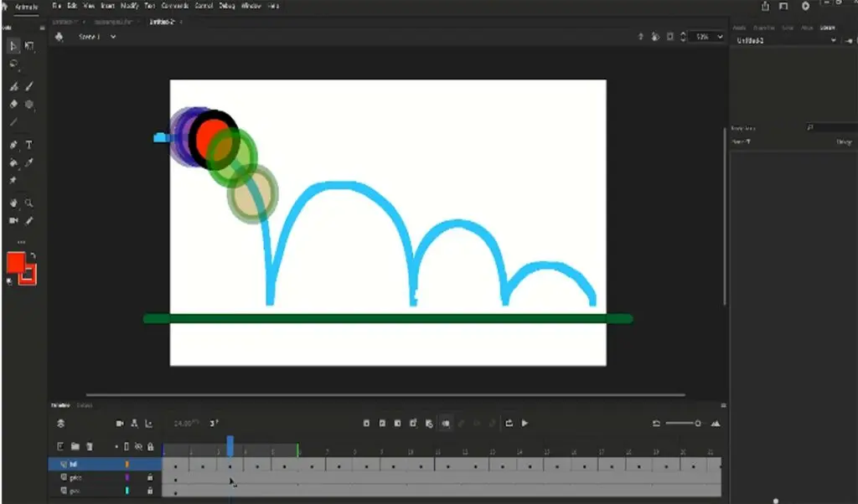This screenshot has width=858, height=504.
Task: Toggle the lock-all-layers header icon
Action: tap(151, 446)
